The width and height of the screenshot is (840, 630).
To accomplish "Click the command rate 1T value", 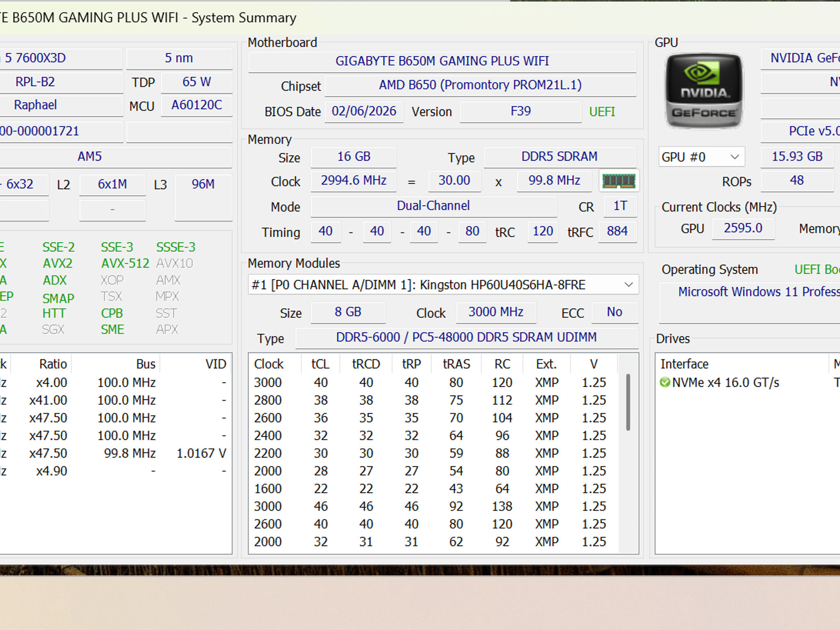I will [x=620, y=206].
